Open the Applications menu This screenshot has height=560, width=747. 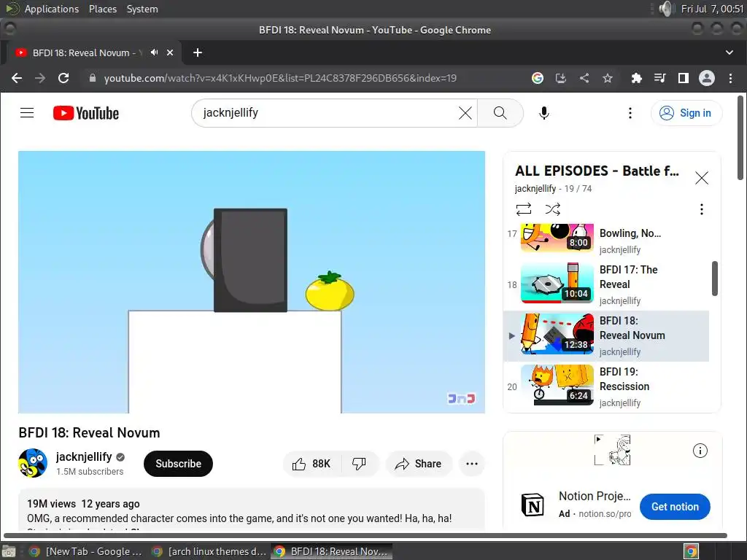[x=52, y=9]
